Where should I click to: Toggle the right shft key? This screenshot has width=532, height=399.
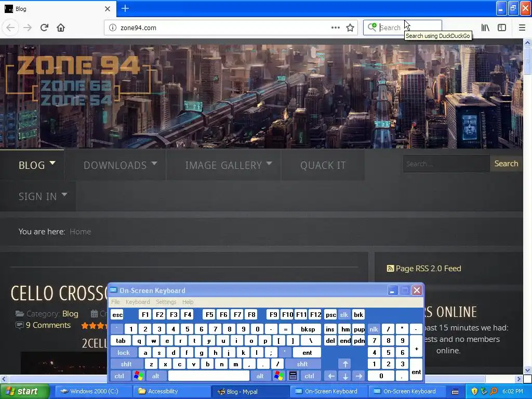302,364
